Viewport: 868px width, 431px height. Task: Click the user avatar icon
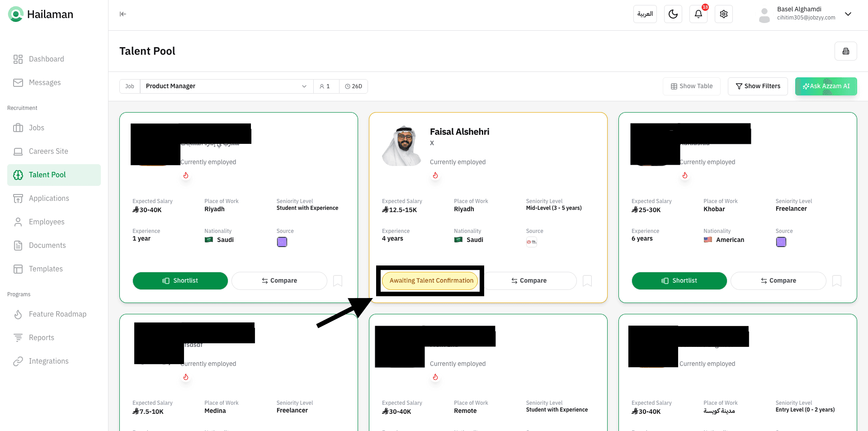pyautogui.click(x=764, y=15)
